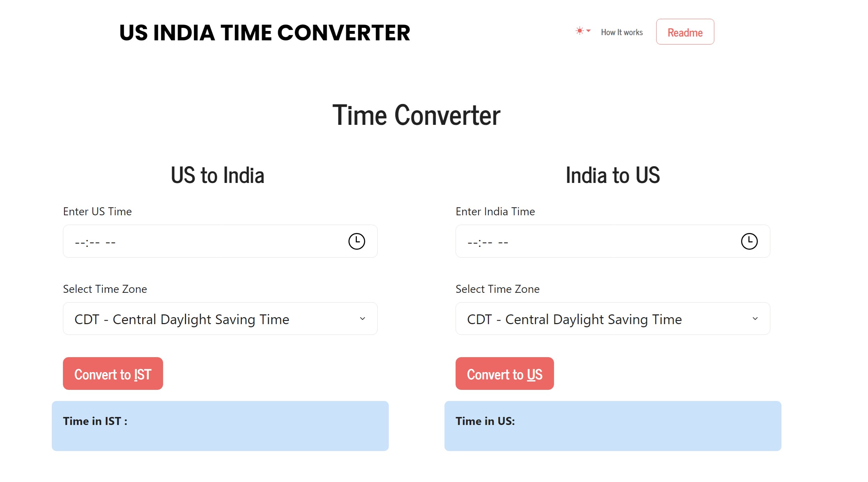Screen dimensions: 868x482
Task: Open the How It works link
Action: [x=622, y=32]
